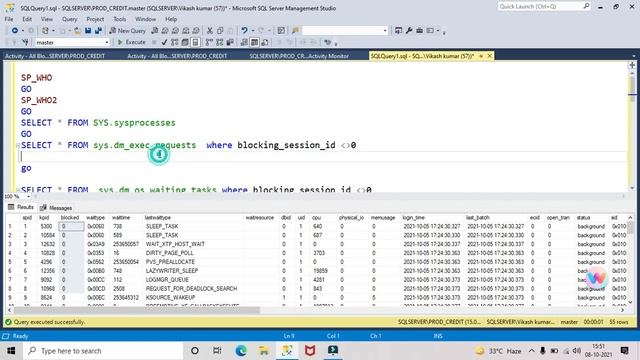Open the 100 % zoom dropdown
640x360 pixels.
(x=29, y=196)
